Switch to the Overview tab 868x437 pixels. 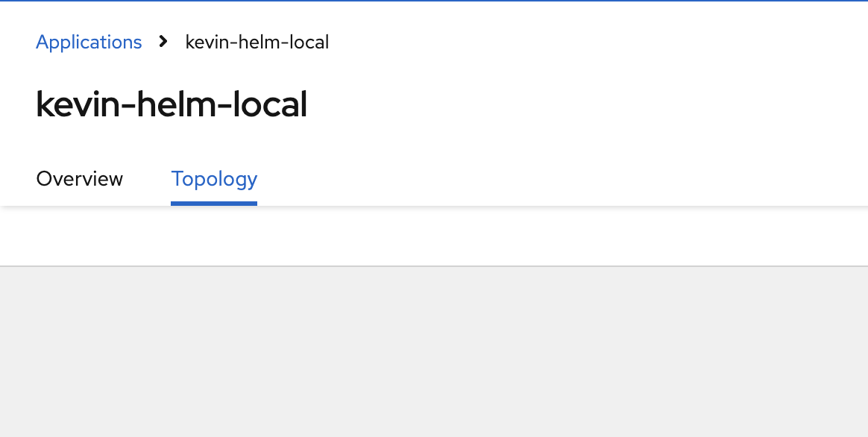click(x=79, y=179)
